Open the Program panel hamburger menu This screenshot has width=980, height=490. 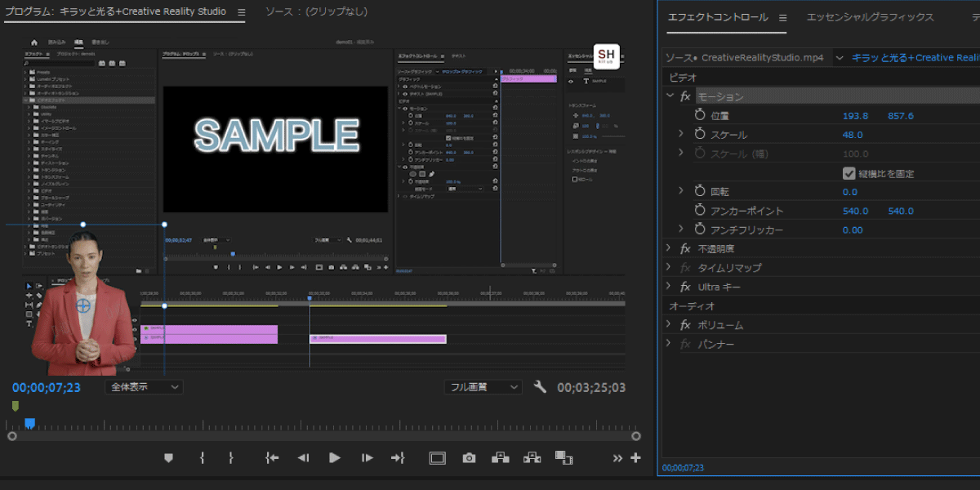pos(242,12)
